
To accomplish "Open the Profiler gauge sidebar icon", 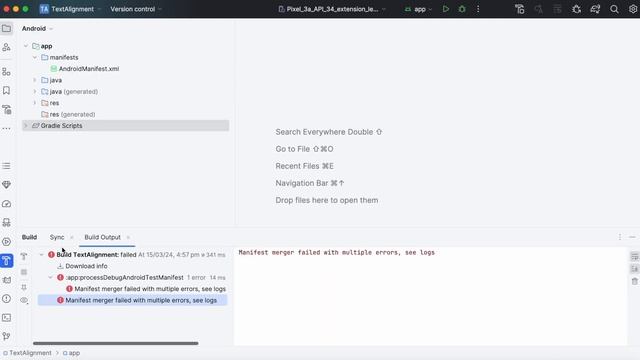I will coord(7,204).
